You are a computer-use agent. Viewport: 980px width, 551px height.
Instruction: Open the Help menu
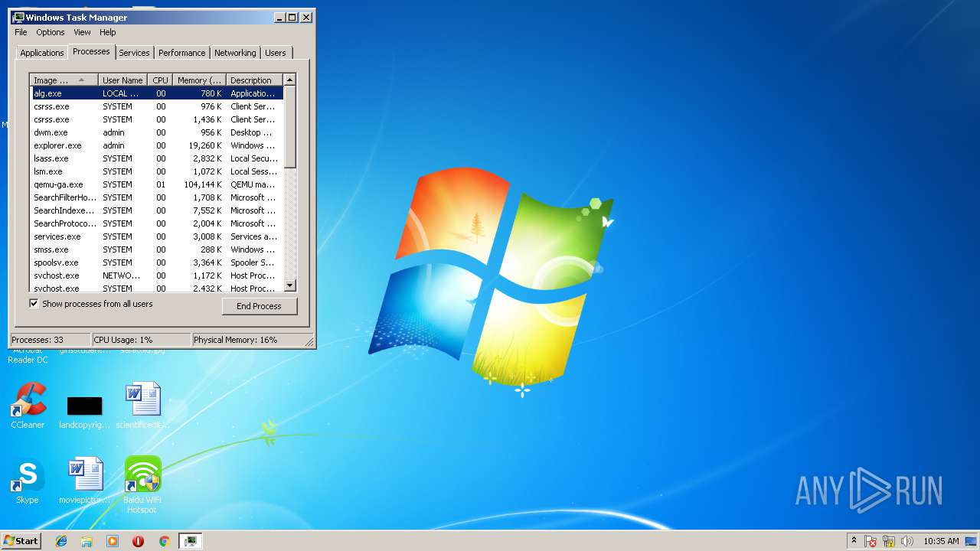click(108, 32)
